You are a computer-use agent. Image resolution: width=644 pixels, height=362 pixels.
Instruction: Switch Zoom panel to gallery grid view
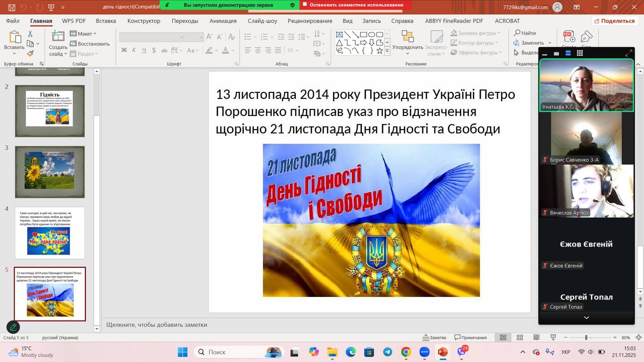[580, 53]
